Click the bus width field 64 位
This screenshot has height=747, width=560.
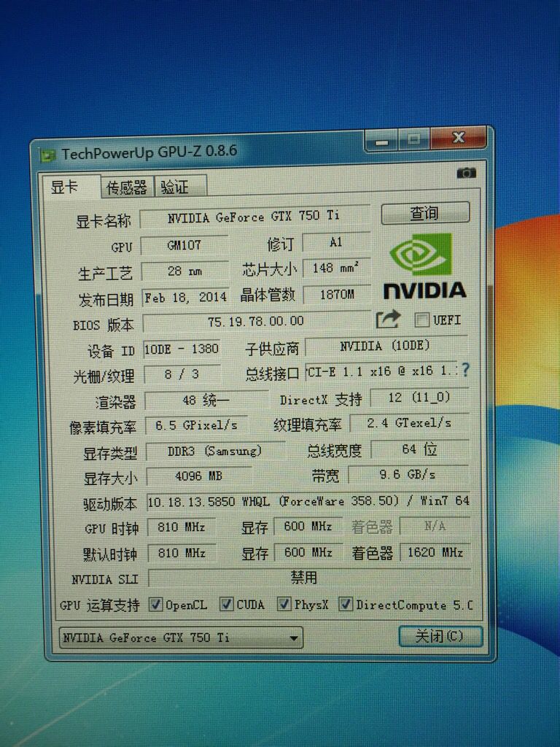(x=420, y=449)
